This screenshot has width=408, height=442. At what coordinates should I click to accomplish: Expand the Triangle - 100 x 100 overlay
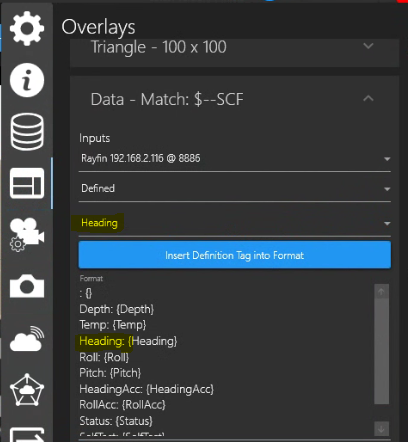pos(234,48)
